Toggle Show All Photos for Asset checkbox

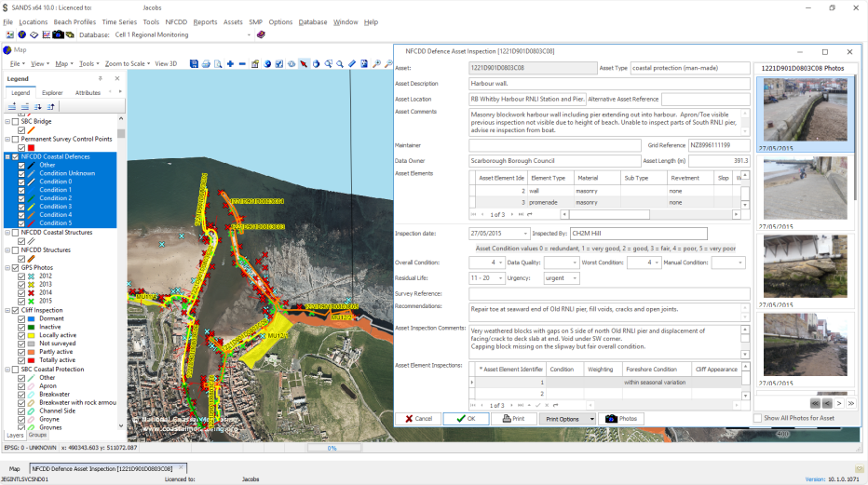[757, 418]
